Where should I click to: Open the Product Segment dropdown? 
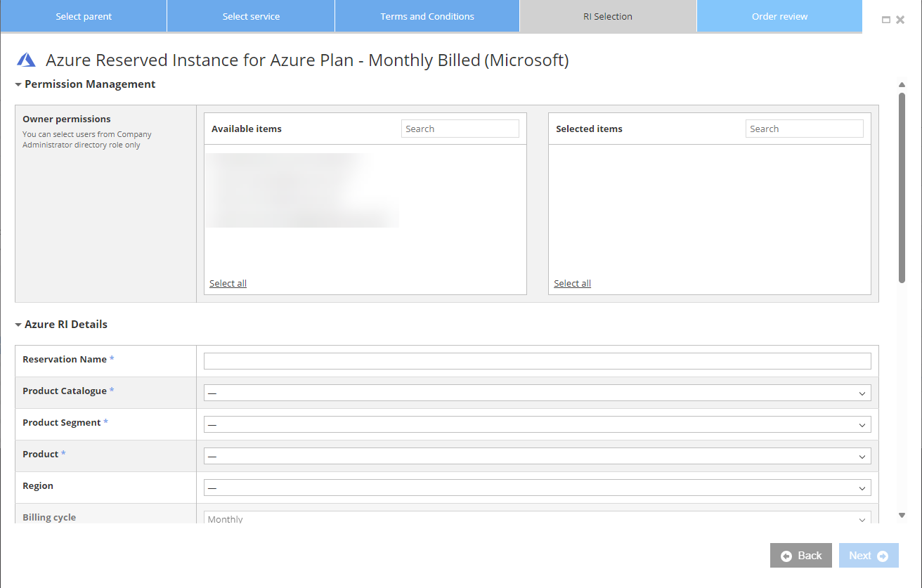coord(538,424)
